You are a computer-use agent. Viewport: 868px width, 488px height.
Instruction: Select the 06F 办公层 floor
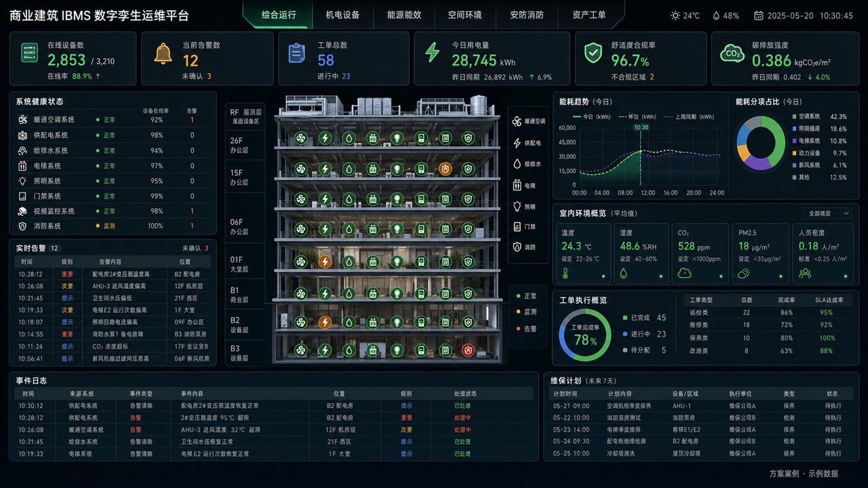click(x=245, y=226)
